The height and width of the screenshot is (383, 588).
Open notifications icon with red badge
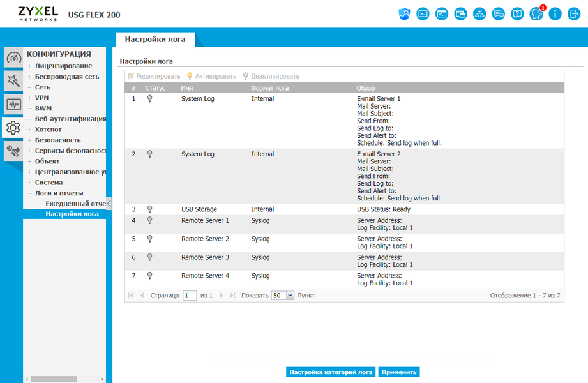pyautogui.click(x=536, y=14)
